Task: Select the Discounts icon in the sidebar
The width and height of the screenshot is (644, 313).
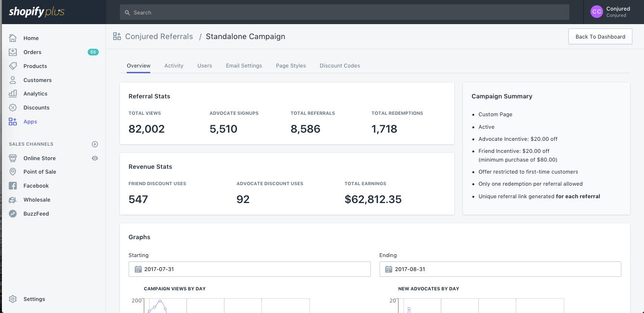Action: tap(13, 108)
